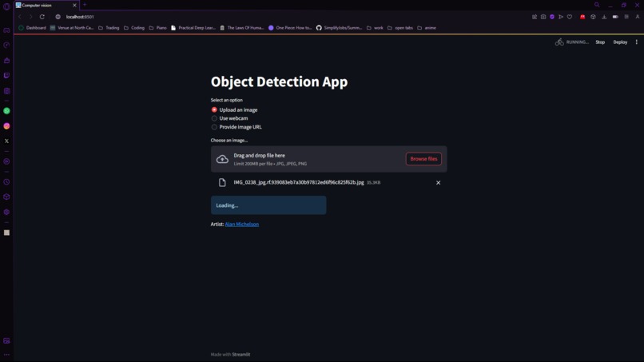Go forward to next page
Image resolution: width=644 pixels, height=362 pixels.
pyautogui.click(x=30, y=17)
